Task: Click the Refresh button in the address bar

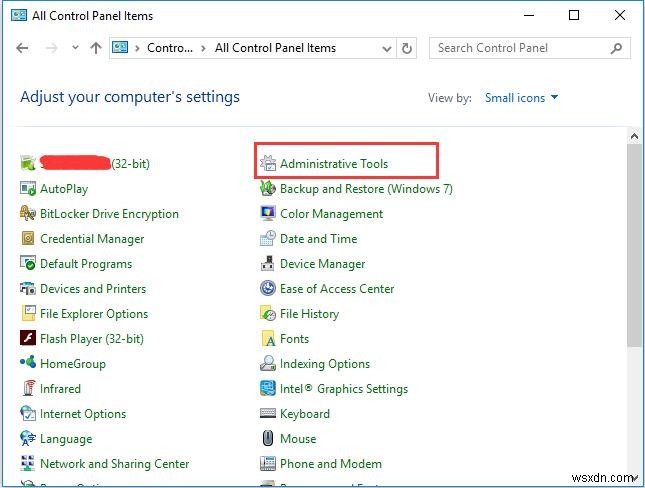Action: point(407,48)
